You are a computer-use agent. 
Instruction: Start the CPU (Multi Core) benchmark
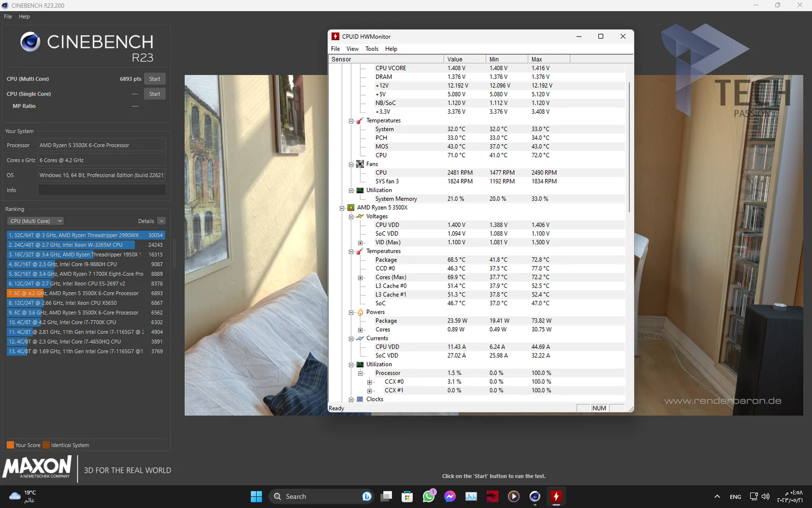[x=155, y=79]
